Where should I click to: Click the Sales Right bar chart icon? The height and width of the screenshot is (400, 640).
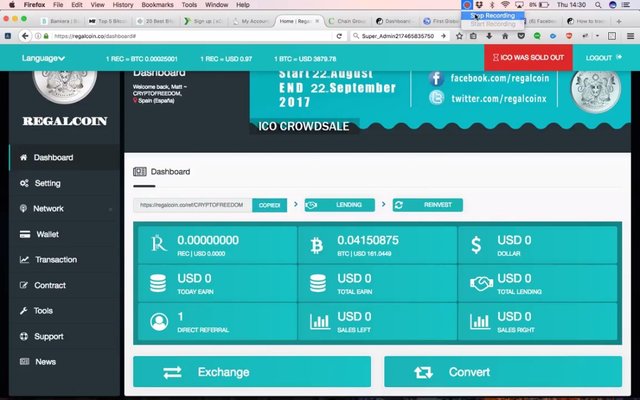point(480,322)
